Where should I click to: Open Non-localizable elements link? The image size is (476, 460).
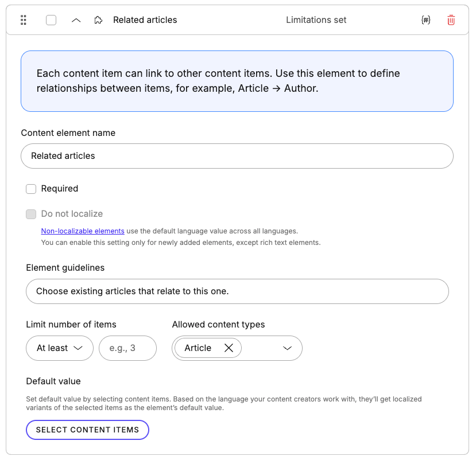click(x=82, y=231)
